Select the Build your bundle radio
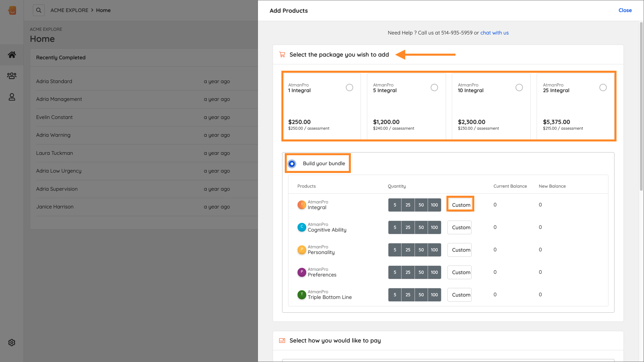 point(292,164)
